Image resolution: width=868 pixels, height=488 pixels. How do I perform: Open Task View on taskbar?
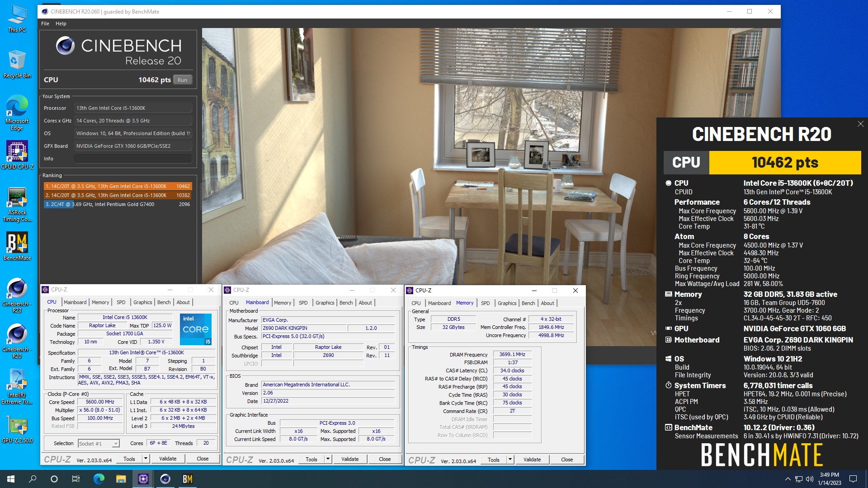[76, 479]
